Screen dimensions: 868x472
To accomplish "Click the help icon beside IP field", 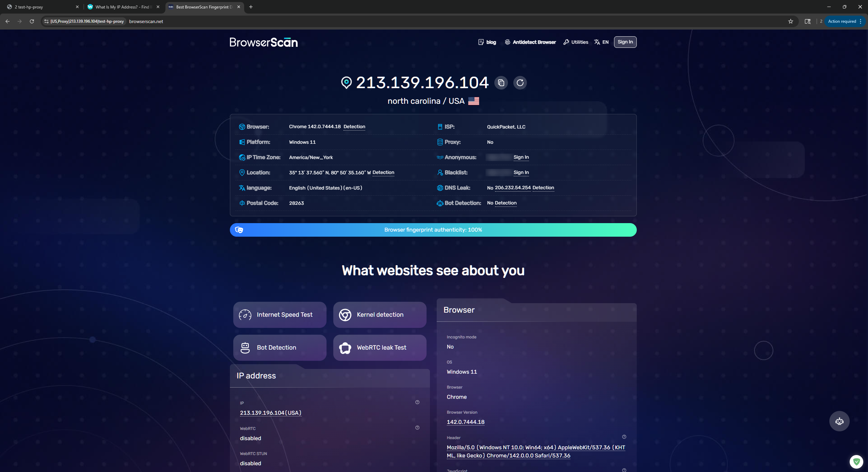I will 417,402.
